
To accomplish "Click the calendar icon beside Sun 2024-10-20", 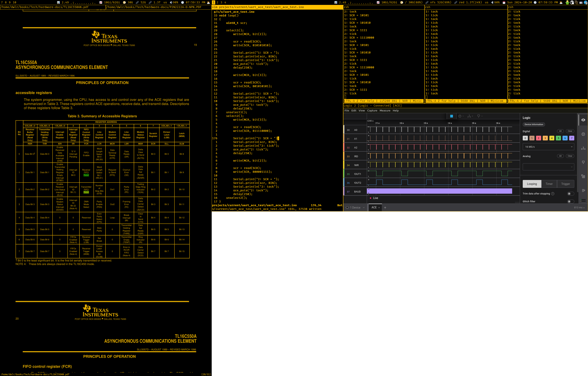I will click(x=504, y=2).
